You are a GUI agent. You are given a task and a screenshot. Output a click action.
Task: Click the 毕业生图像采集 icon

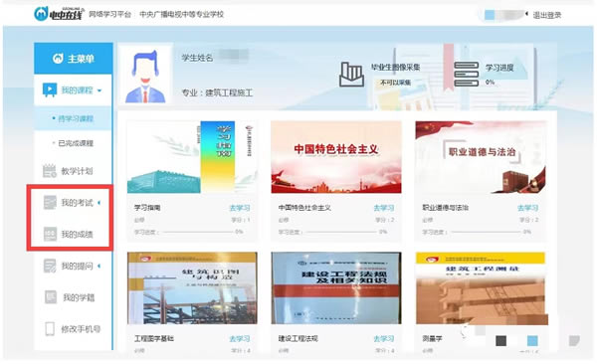[x=351, y=75]
